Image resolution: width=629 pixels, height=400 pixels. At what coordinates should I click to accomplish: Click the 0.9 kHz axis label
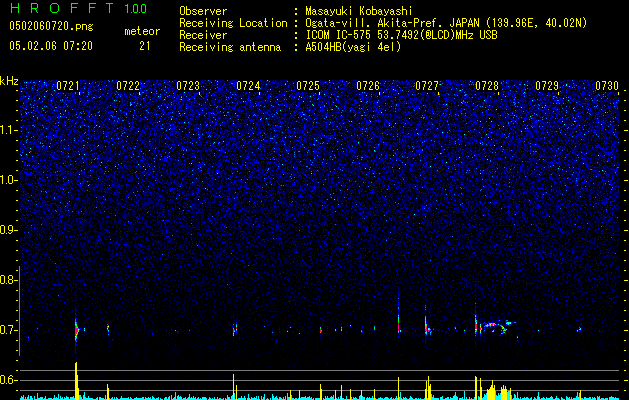point(8,230)
